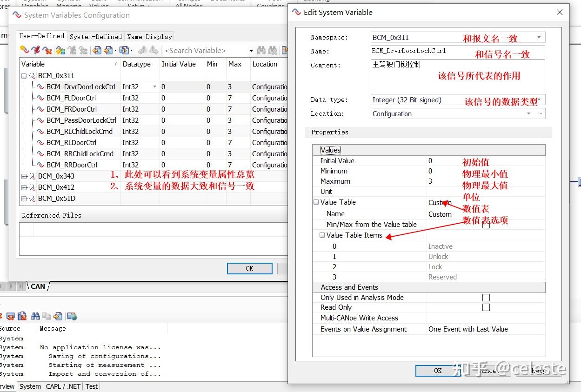Open the Int32 datatype dropdown for BCM_DrvrDoorLockCtrl

click(x=155, y=87)
